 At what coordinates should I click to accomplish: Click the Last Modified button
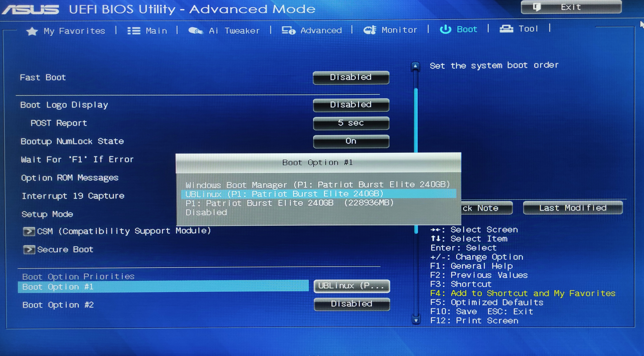click(573, 208)
